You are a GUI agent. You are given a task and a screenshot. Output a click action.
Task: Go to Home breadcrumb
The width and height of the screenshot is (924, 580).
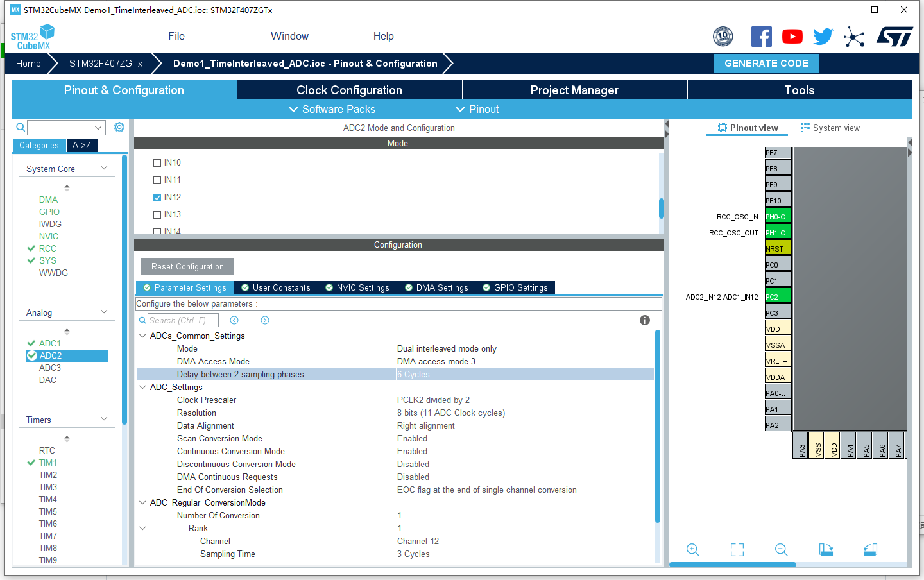[28, 63]
